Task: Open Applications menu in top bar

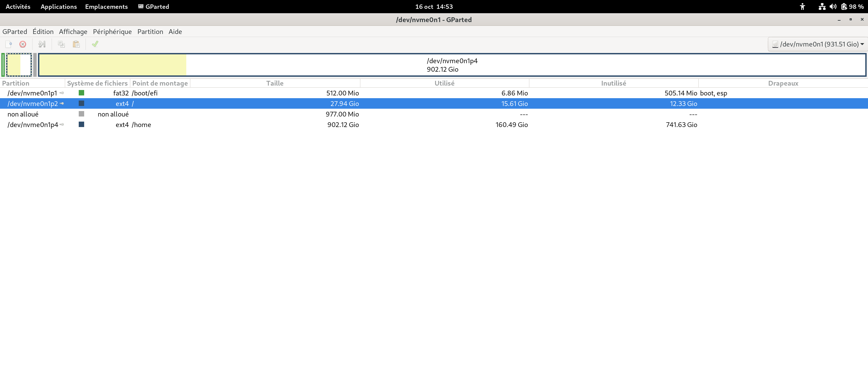Action: click(x=59, y=6)
